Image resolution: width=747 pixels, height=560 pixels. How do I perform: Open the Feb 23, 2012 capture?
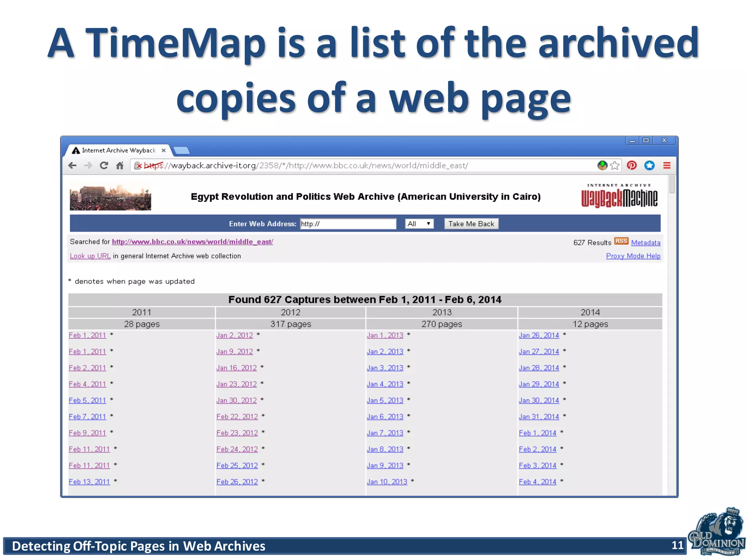[x=237, y=433]
